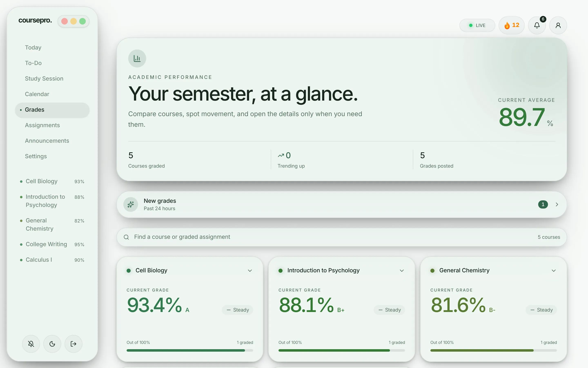Click green dot on Cell Biology card

[129, 271]
